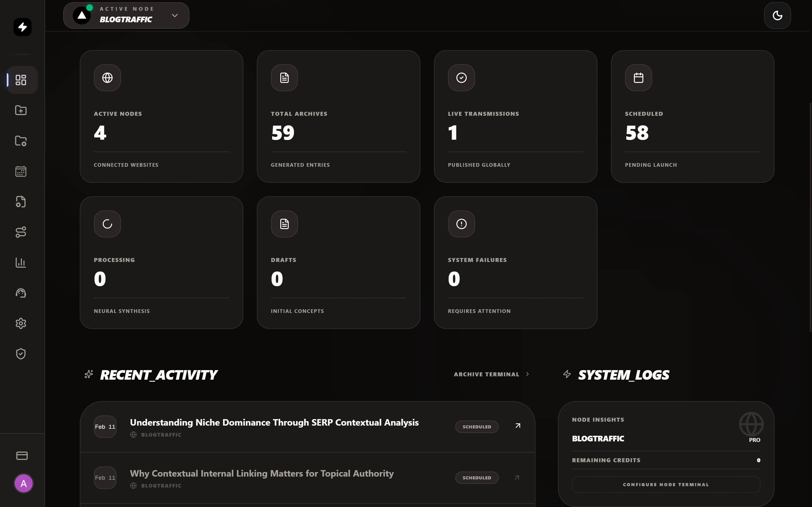The height and width of the screenshot is (507, 812).
Task: Open support via the headset icon
Action: click(21, 293)
